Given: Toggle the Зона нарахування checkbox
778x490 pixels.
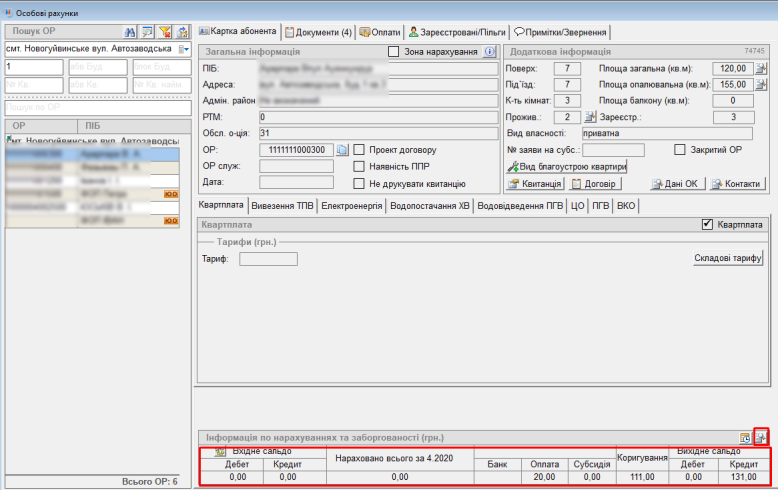Looking at the screenshot, I should [x=393, y=51].
